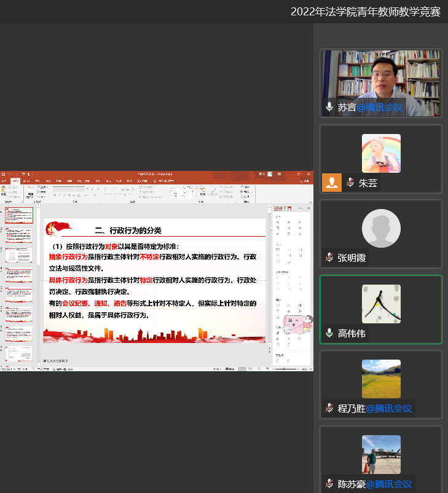Screen dimensions: 448x493
Task: Click the orange host badge next to 朱芸
Action: [x=331, y=183]
